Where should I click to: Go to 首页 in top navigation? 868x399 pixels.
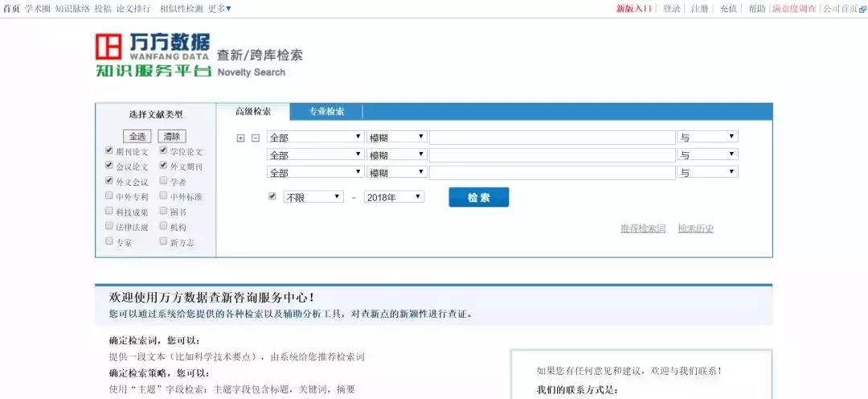11,8
